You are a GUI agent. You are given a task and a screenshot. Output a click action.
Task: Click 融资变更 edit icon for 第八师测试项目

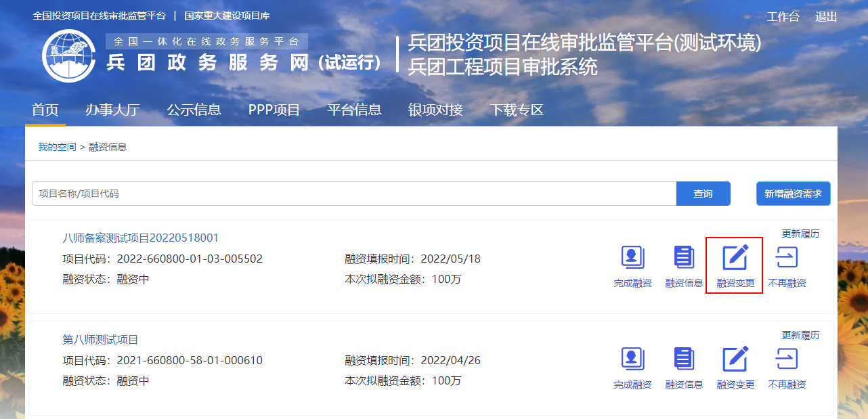tap(735, 359)
